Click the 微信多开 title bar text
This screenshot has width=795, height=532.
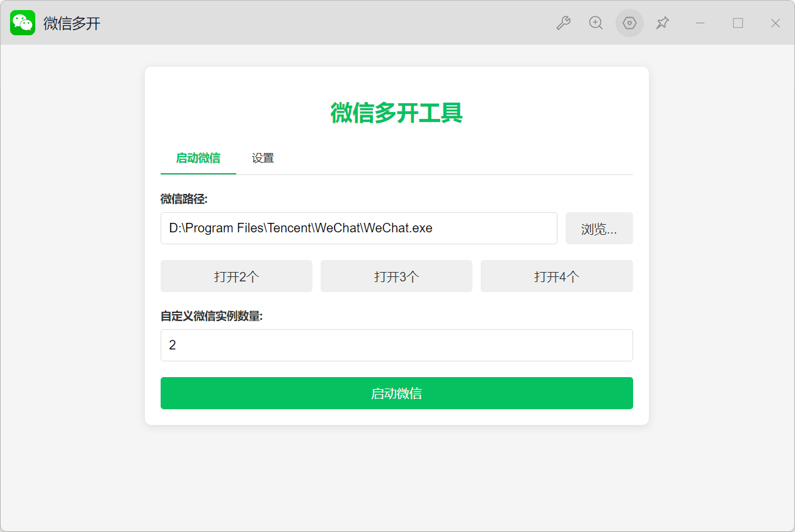[x=72, y=23]
